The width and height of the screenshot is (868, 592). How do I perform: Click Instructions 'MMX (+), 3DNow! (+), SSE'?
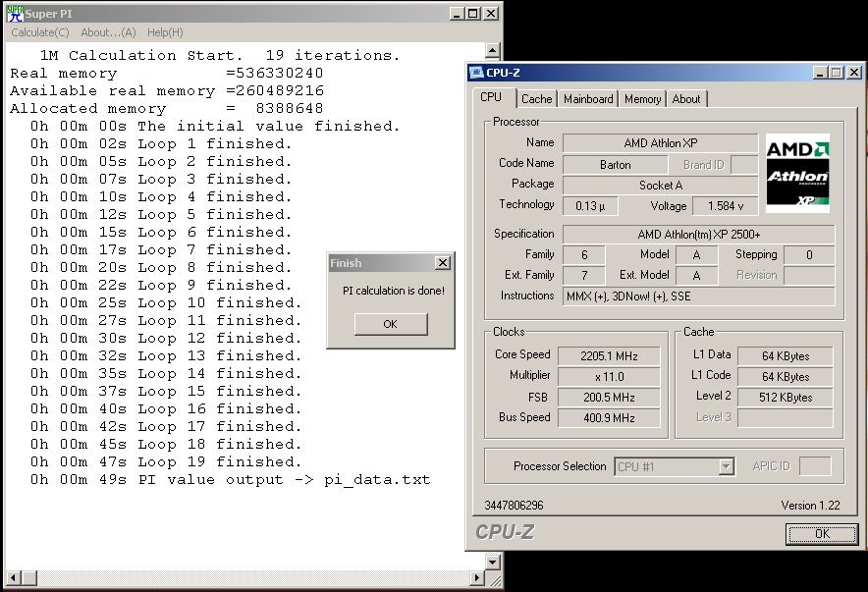tap(698, 296)
